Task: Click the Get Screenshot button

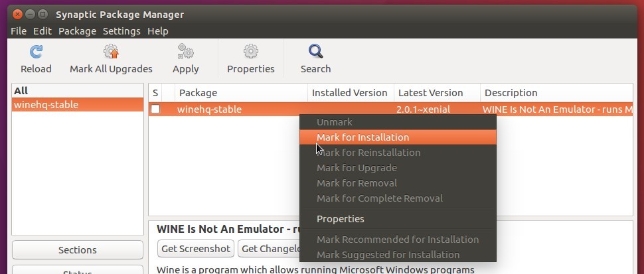Action: pyautogui.click(x=195, y=249)
